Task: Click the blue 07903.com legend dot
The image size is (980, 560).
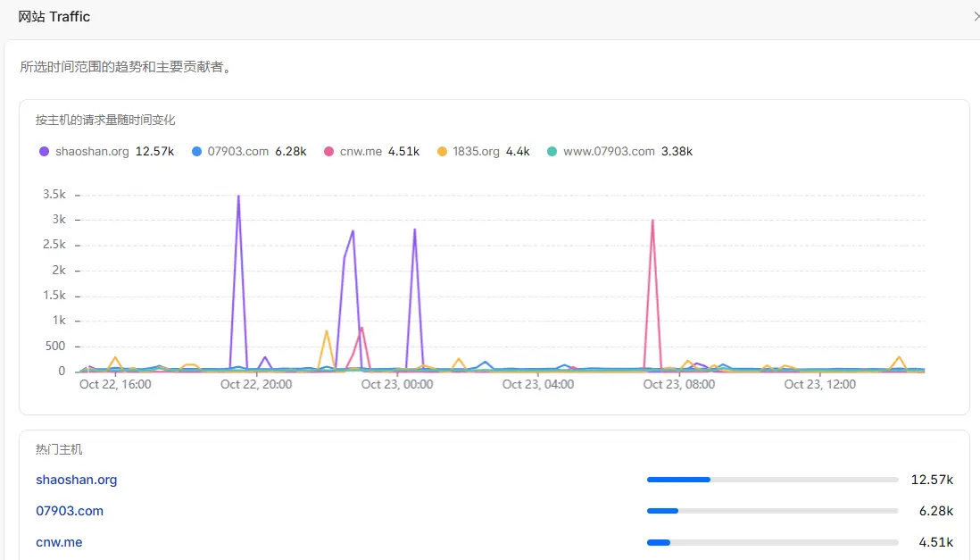Action: click(x=196, y=152)
